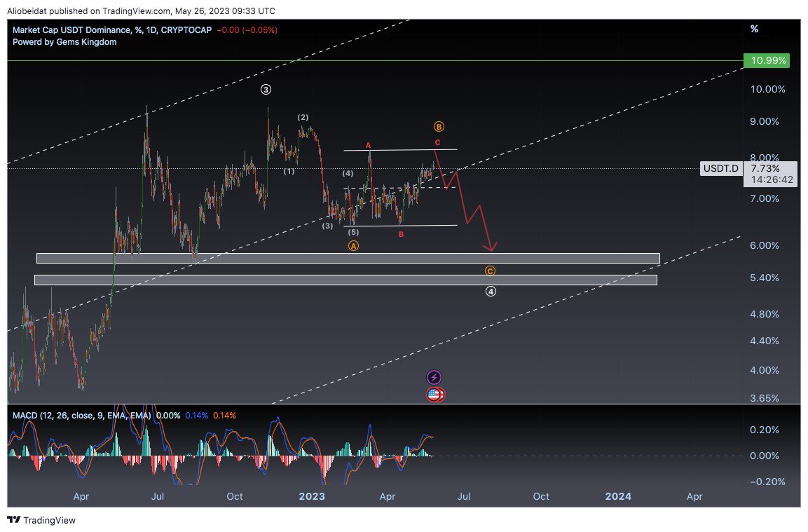The height and width of the screenshot is (532, 808).
Task: Click the US flag economic event icon
Action: click(435, 395)
